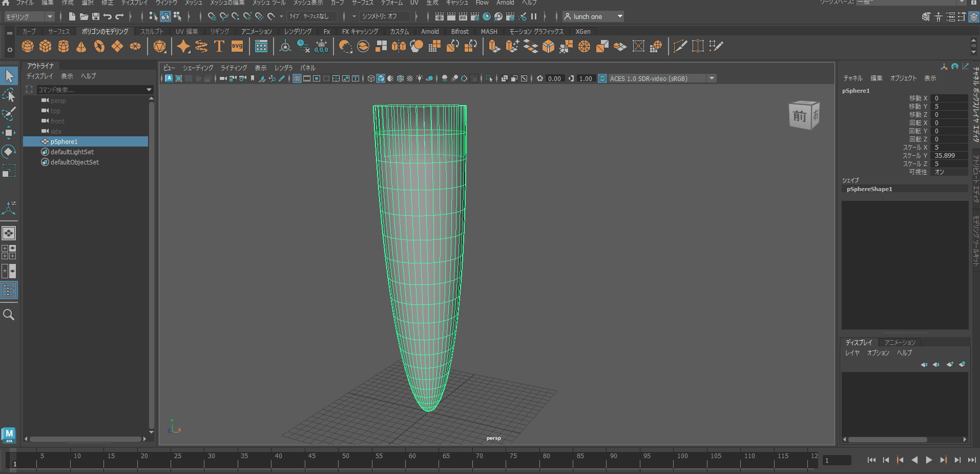Click the Undo arrow icon
The image size is (980, 474).
click(x=108, y=16)
